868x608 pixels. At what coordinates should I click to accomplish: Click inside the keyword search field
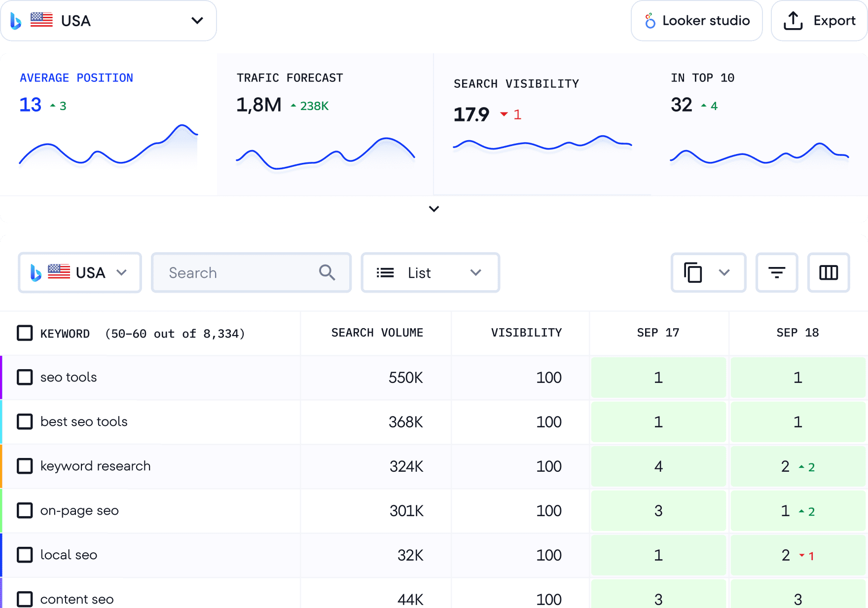pos(222,272)
